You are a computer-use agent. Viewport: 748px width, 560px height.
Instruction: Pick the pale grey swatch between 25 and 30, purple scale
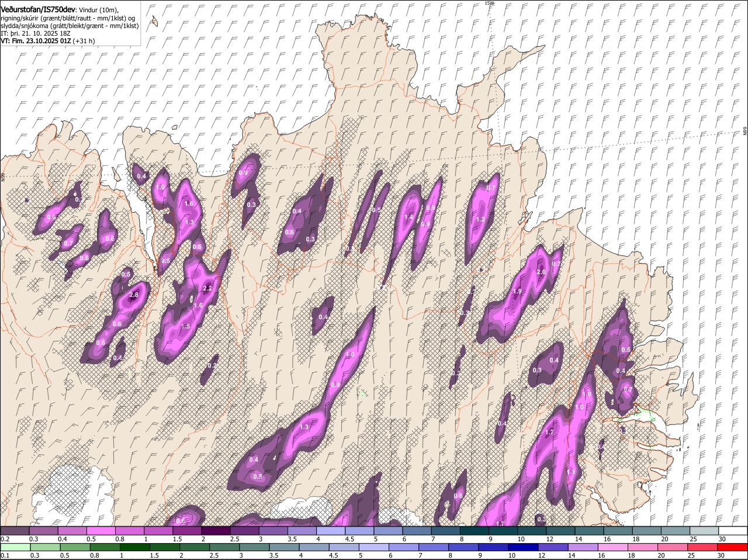(x=705, y=531)
